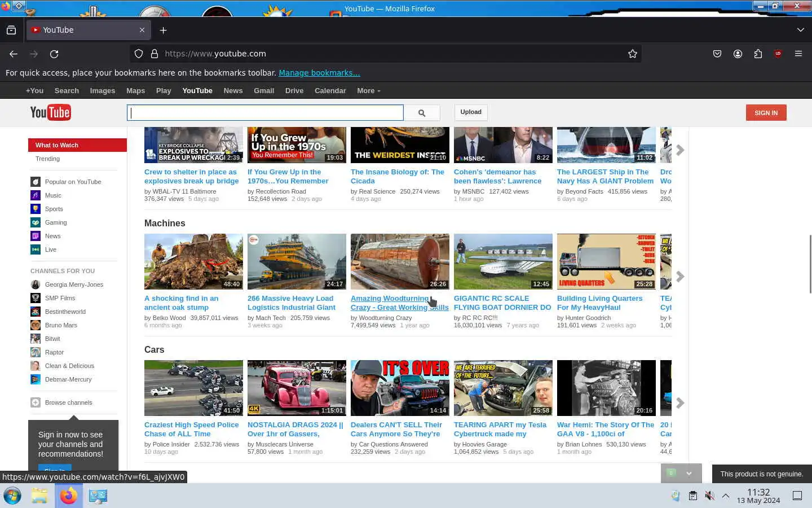Select Trending in the sidebar
Viewport: 812px width, 508px height.
tap(47, 159)
